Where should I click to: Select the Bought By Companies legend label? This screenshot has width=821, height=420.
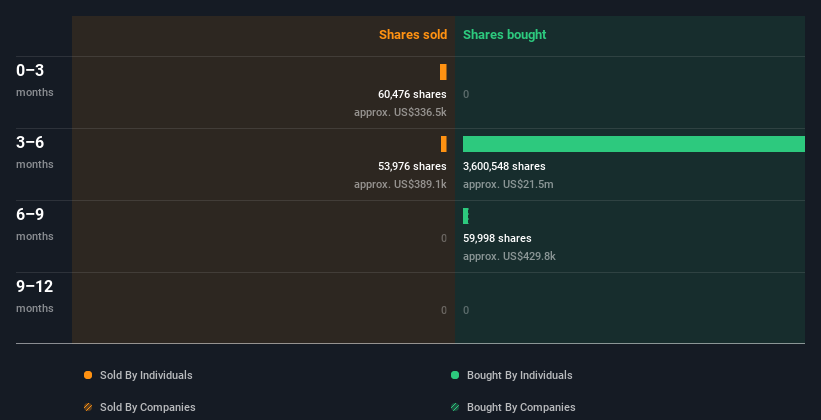[521, 407]
